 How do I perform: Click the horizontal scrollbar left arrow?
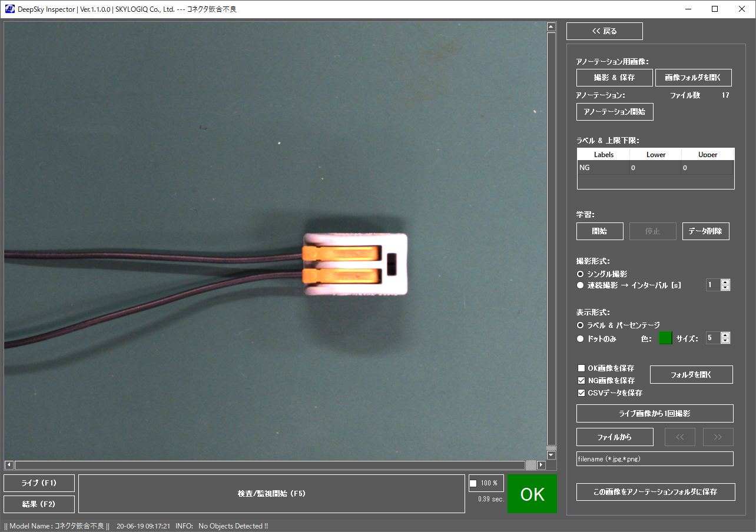coord(9,465)
